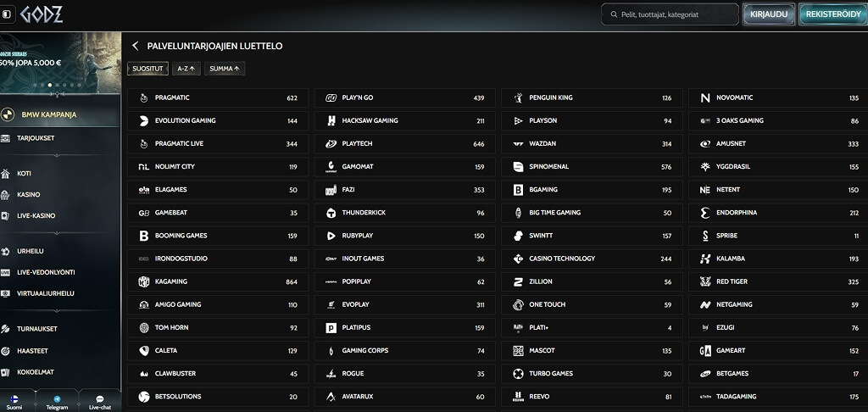Image resolution: width=868 pixels, height=412 pixels.
Task: Click the Turnaukset sidebar icon
Action: coord(5,329)
